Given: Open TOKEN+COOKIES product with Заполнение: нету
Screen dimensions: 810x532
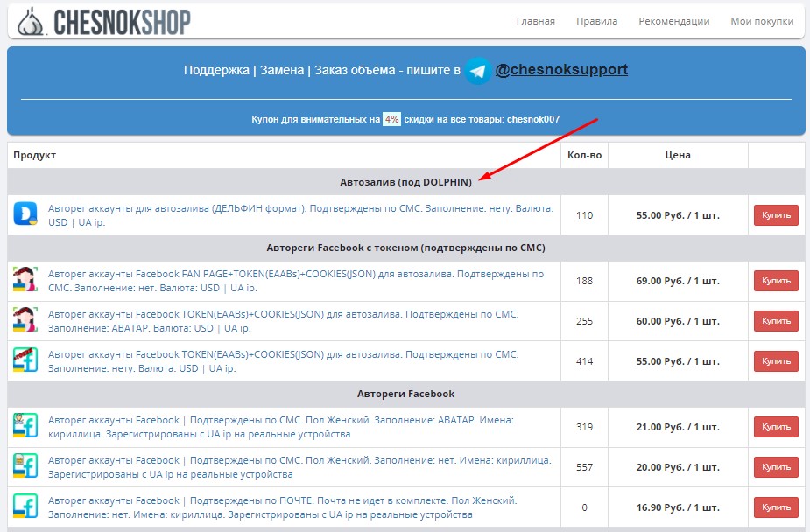Looking at the screenshot, I should 283,361.
